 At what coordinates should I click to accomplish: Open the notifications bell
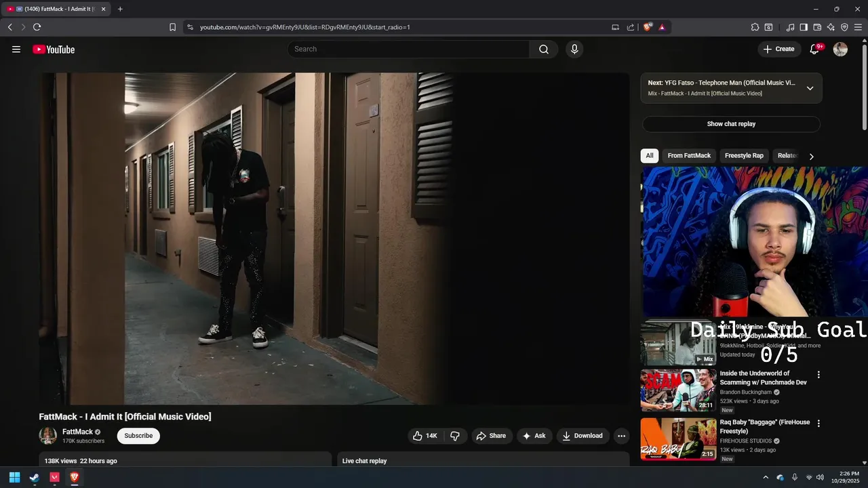point(815,49)
